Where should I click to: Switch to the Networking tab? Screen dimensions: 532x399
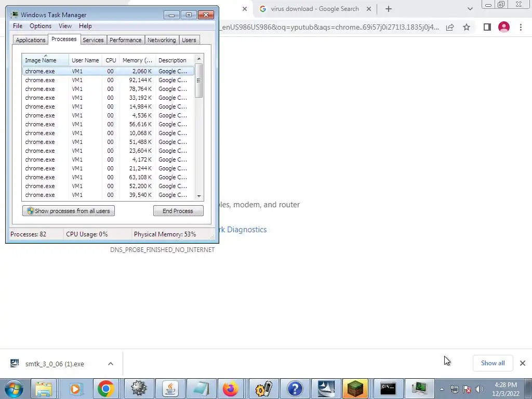pyautogui.click(x=162, y=40)
